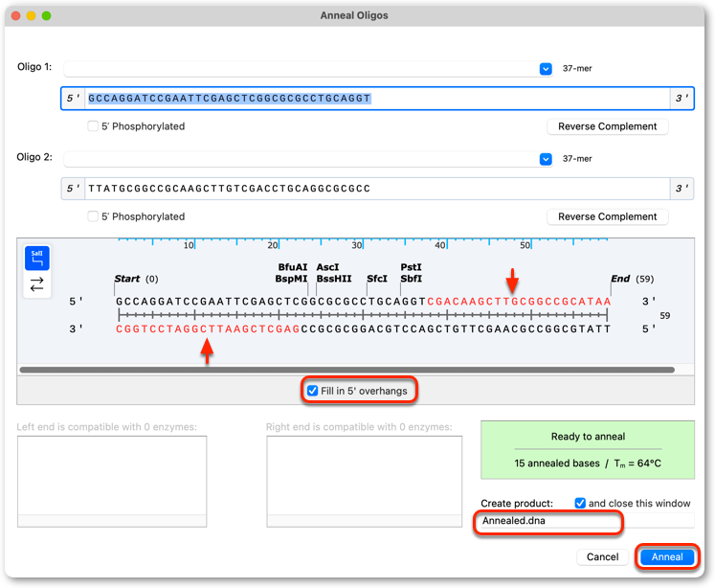Open the Oligo 2 dropdown arrow
The image size is (715, 588).
(546, 159)
